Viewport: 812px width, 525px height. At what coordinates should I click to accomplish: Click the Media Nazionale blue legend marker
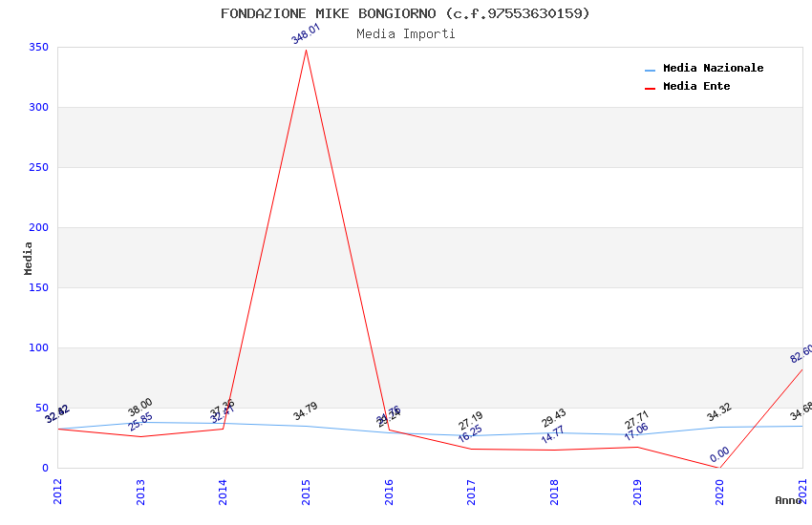(650, 71)
